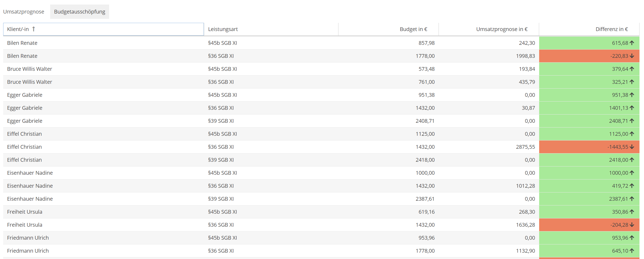Select Bruce Willis Walter §36 row
The height and width of the screenshot is (259, 644).
click(29, 82)
